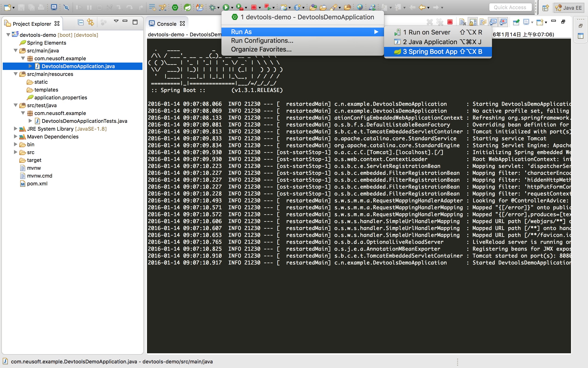Viewport: 588px width, 368px height.
Task: Click the Spring Boot Dashboard power icon
Action: 175,7
